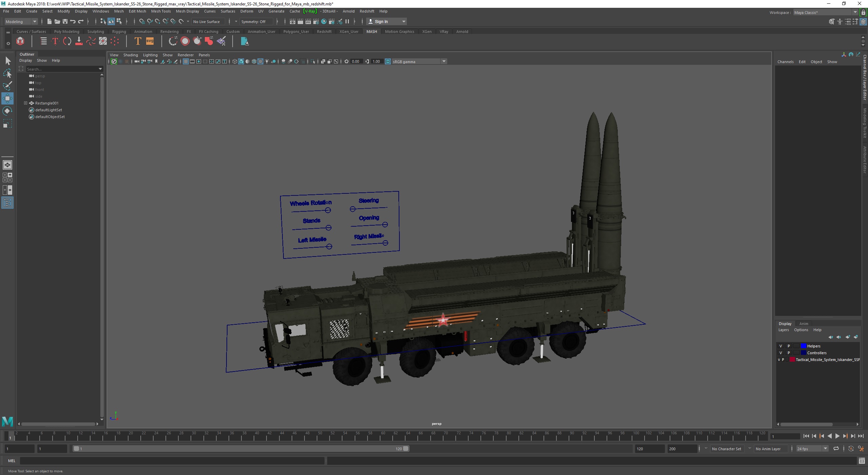Image resolution: width=868 pixels, height=475 pixels.
Task: Toggle visibility V of Helpers layer
Action: pyautogui.click(x=781, y=346)
